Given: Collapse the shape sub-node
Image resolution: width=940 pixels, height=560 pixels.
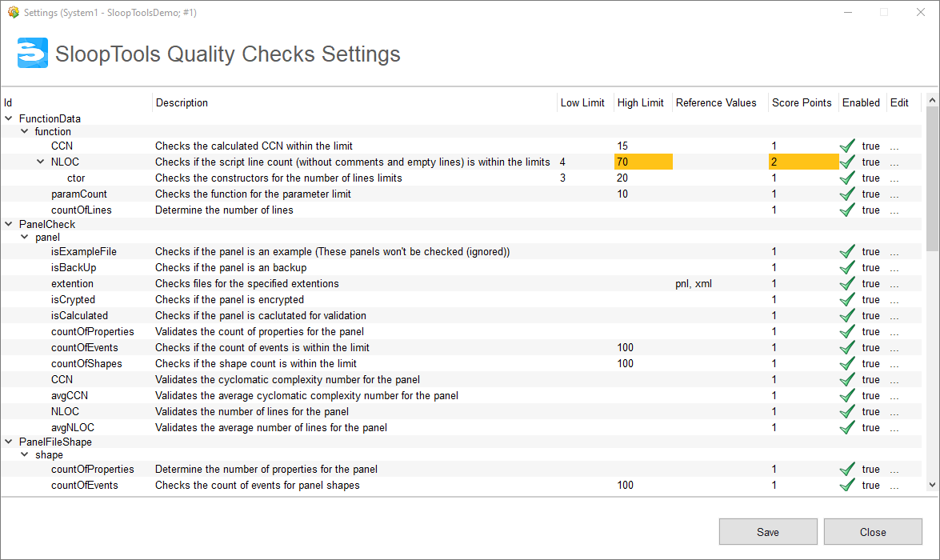Looking at the screenshot, I should point(25,455).
